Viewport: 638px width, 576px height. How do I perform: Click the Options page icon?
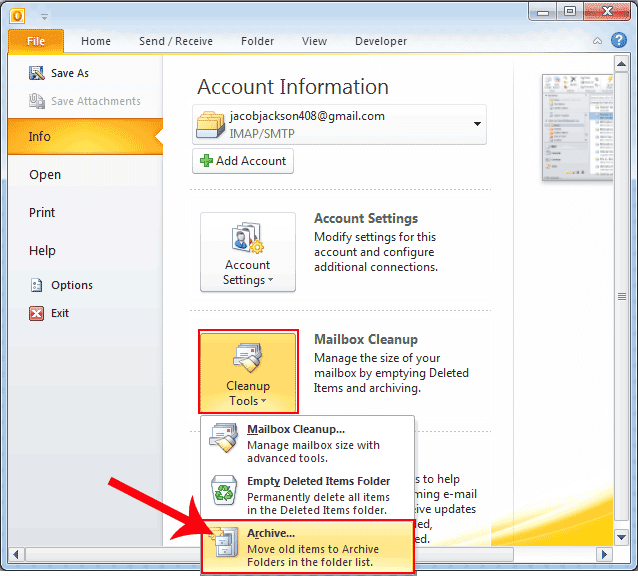click(x=36, y=285)
